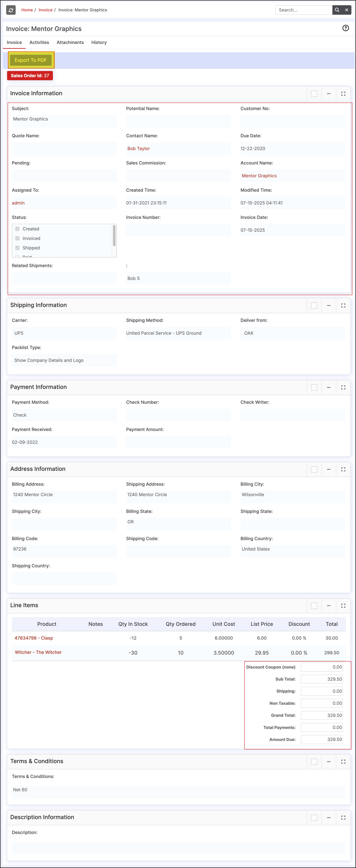Click the Discount Coupon amount field

(322, 667)
